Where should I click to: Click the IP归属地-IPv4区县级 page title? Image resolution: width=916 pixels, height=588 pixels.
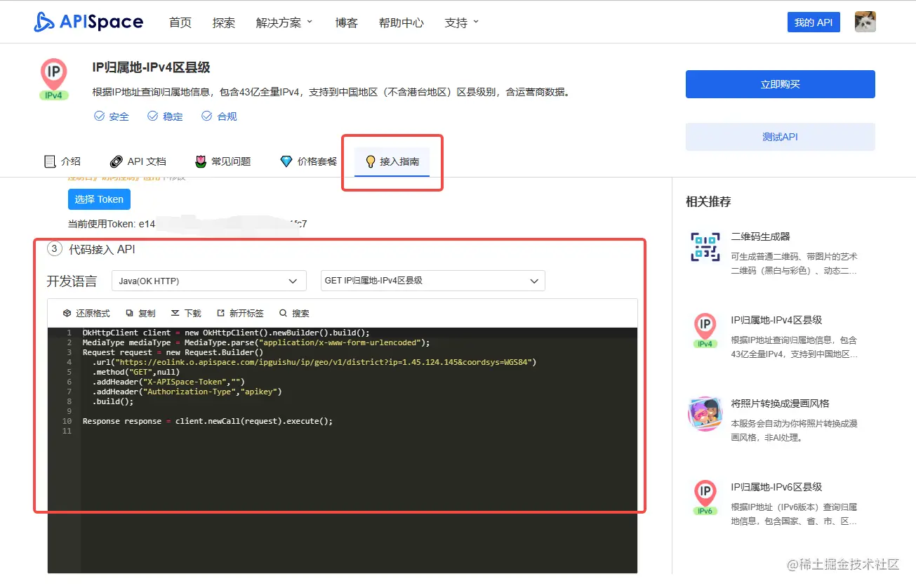click(x=152, y=67)
